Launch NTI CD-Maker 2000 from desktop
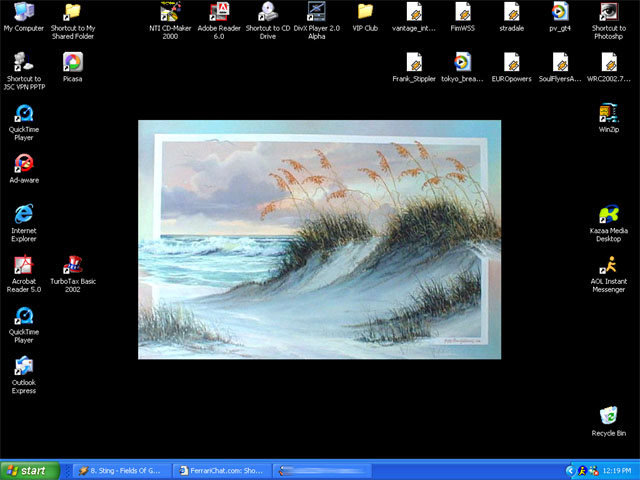Screen dimensions: 640x480 tap(170, 20)
